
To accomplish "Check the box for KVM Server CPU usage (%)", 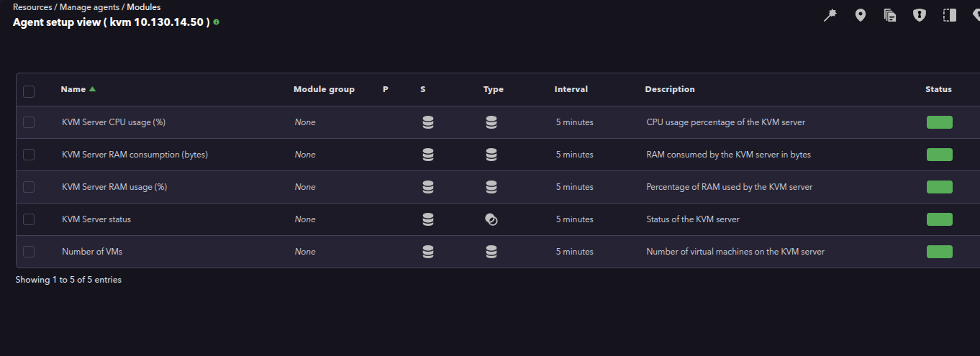I will (29, 122).
